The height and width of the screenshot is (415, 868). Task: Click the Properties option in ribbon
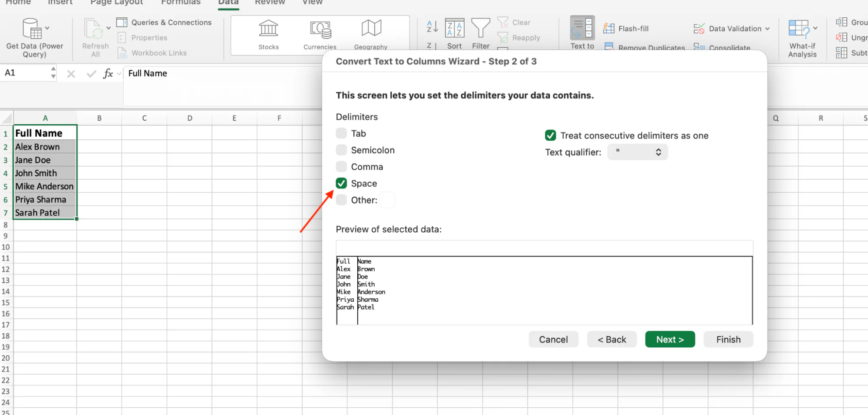click(x=142, y=38)
